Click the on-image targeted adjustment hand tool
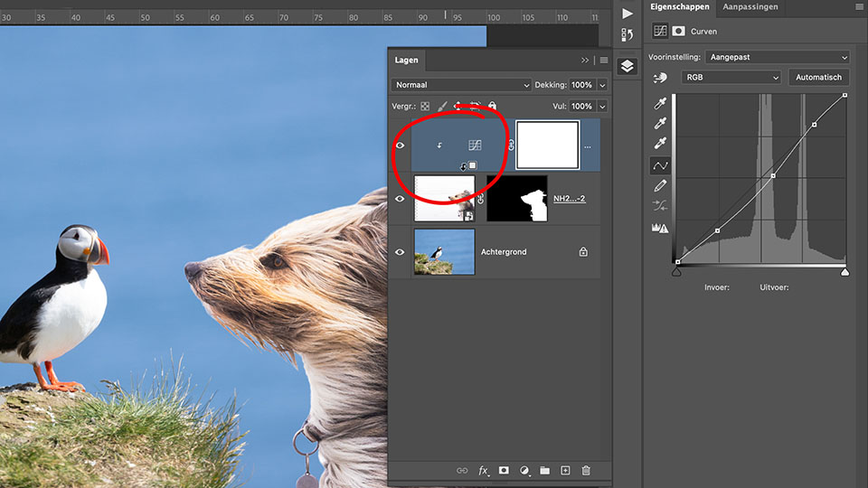 coord(659,78)
